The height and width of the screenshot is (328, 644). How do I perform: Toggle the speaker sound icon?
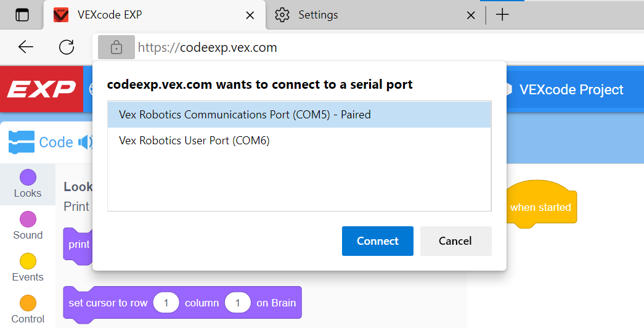(86, 142)
